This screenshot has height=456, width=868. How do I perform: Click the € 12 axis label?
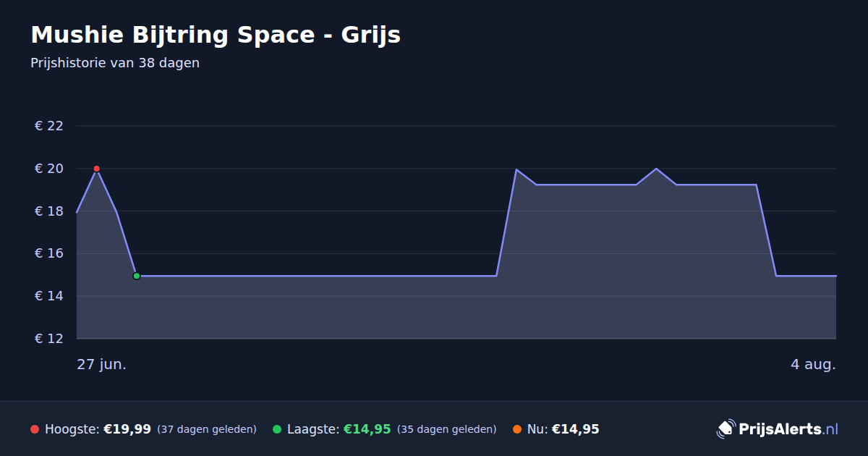49,339
